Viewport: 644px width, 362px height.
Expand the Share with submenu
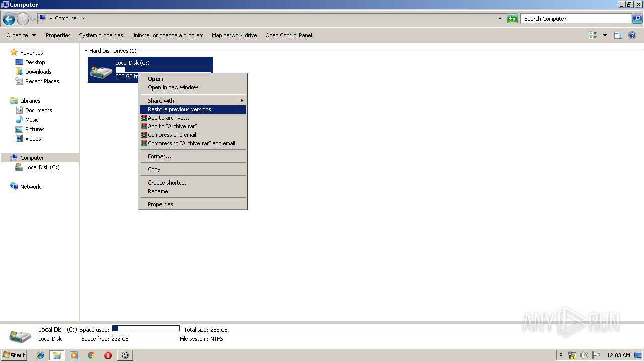[x=193, y=101]
